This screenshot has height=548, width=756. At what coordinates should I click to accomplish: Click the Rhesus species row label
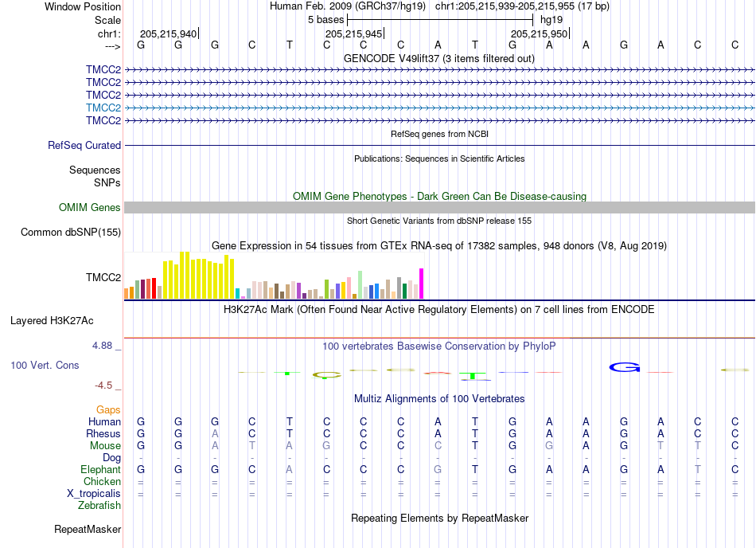tap(103, 433)
